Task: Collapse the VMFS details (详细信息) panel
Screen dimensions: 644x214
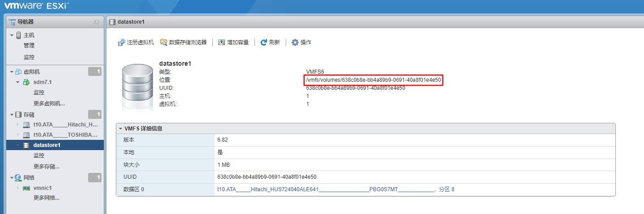Action: coord(120,129)
